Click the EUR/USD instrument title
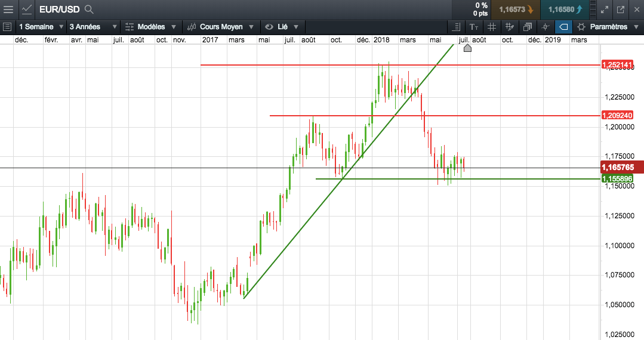This screenshot has width=644, height=340. click(60, 10)
